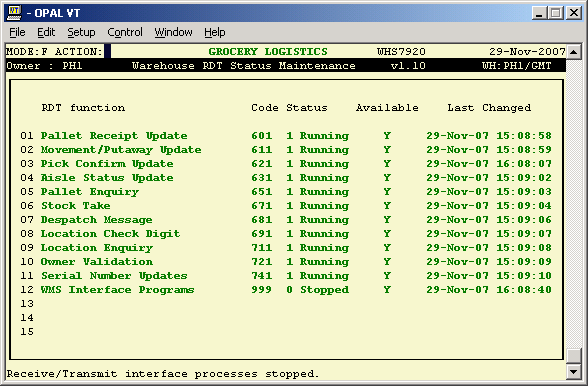Select Aisle Status Update function
588x386 pixels.
tap(107, 178)
